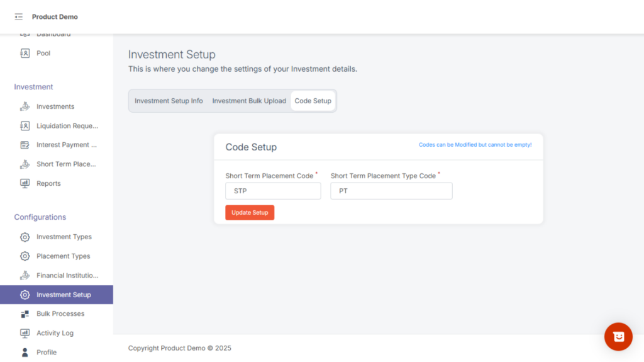Switch to Investment Setup Info tab

169,101
